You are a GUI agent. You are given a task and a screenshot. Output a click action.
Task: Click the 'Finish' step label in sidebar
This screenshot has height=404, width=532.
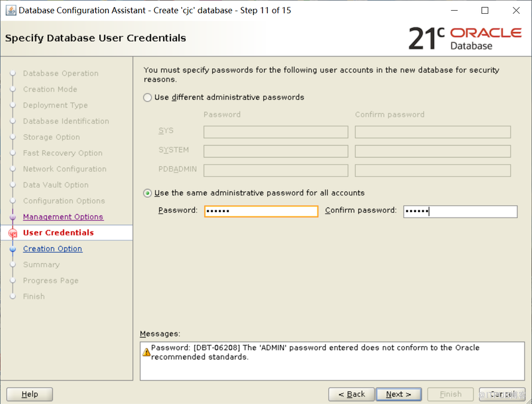[x=34, y=296]
